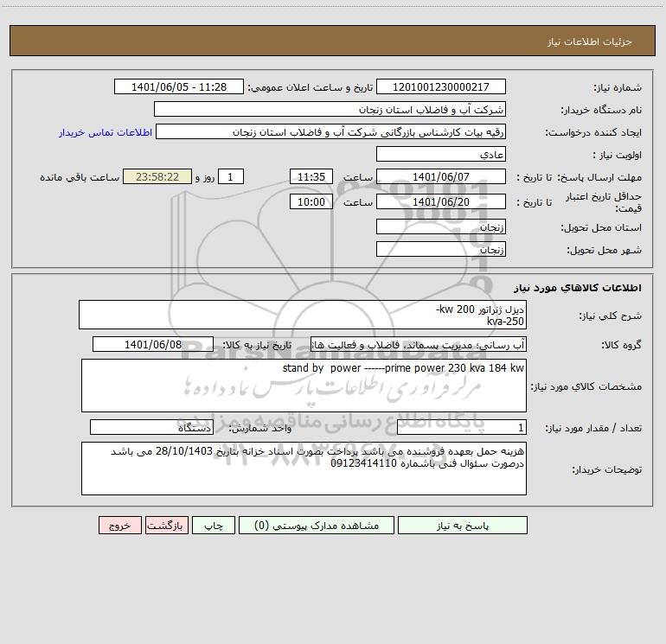Click label مشخصات کالای مورد نیاز
Screen dimensions: 666x644
click(x=586, y=386)
